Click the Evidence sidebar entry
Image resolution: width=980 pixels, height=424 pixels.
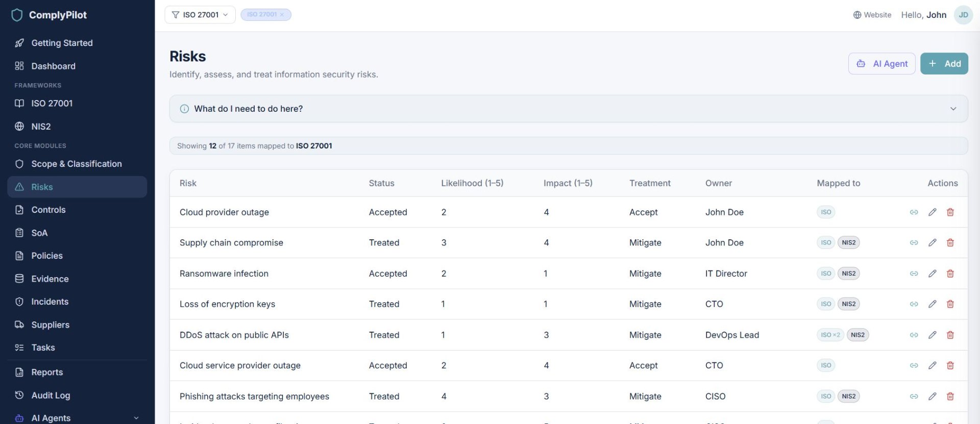pos(77,279)
